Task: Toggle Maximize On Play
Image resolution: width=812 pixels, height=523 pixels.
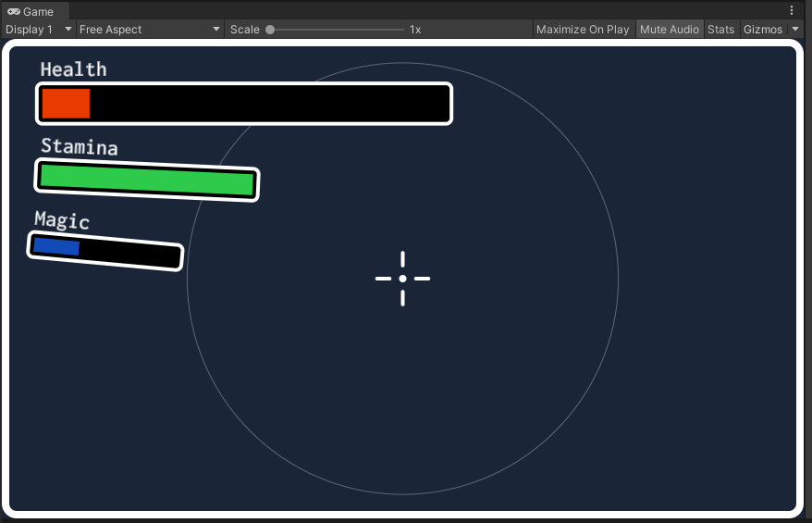Action: (583, 30)
